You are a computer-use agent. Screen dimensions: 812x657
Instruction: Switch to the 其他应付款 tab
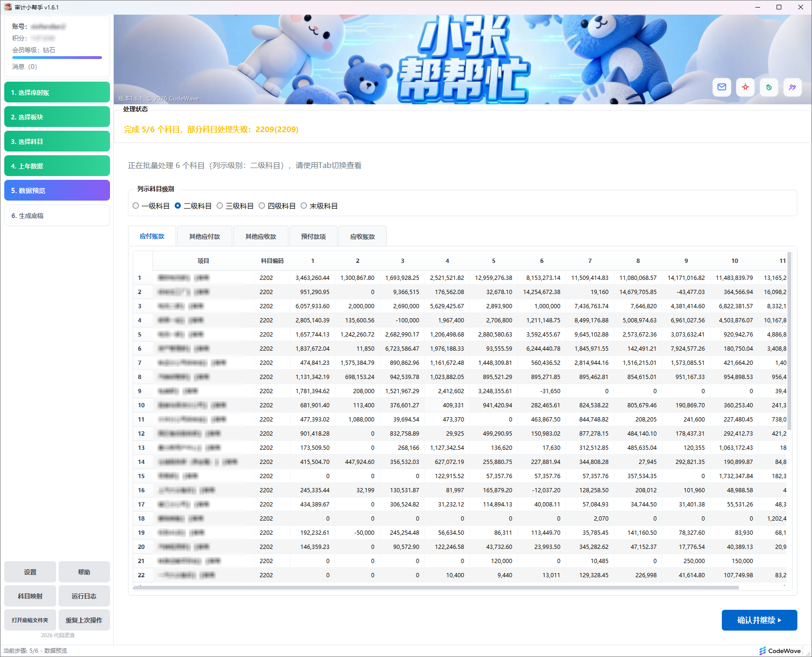coord(204,236)
